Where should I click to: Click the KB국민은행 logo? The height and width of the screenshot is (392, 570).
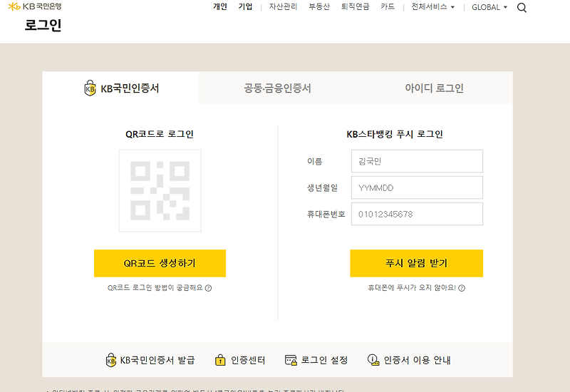[x=35, y=6]
